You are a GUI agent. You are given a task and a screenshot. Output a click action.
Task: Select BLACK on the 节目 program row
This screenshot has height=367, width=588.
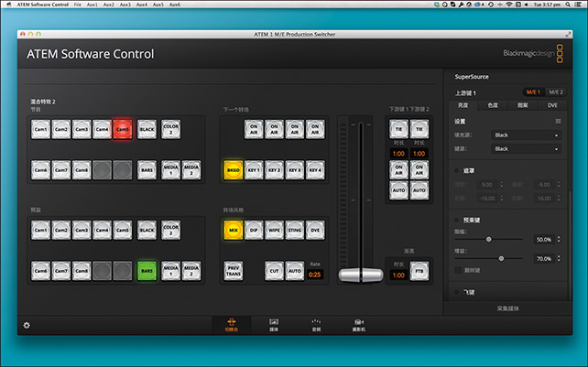tap(147, 129)
